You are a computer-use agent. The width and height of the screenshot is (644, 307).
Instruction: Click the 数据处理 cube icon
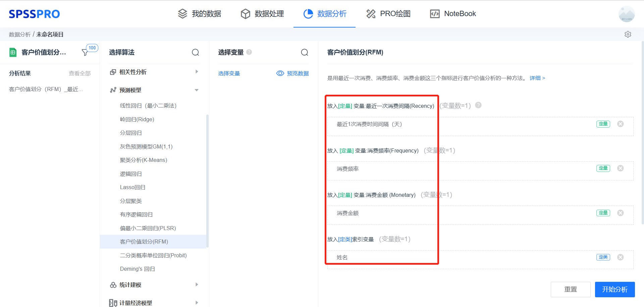246,14
